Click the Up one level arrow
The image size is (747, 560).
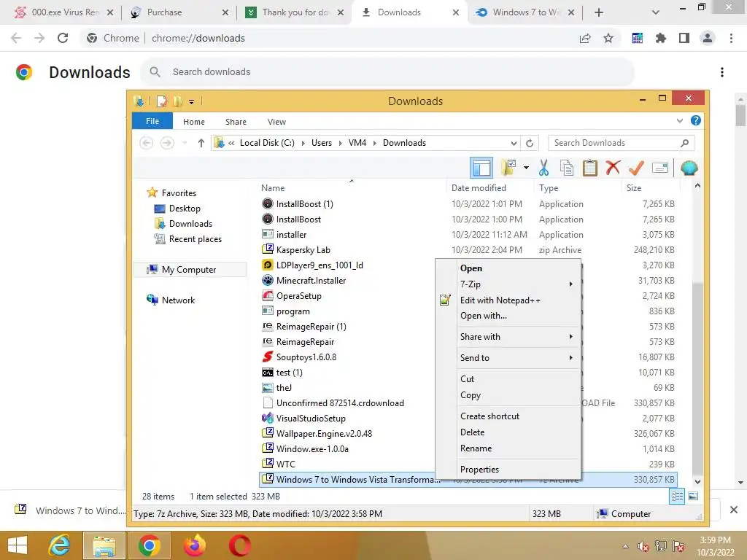tap(201, 143)
